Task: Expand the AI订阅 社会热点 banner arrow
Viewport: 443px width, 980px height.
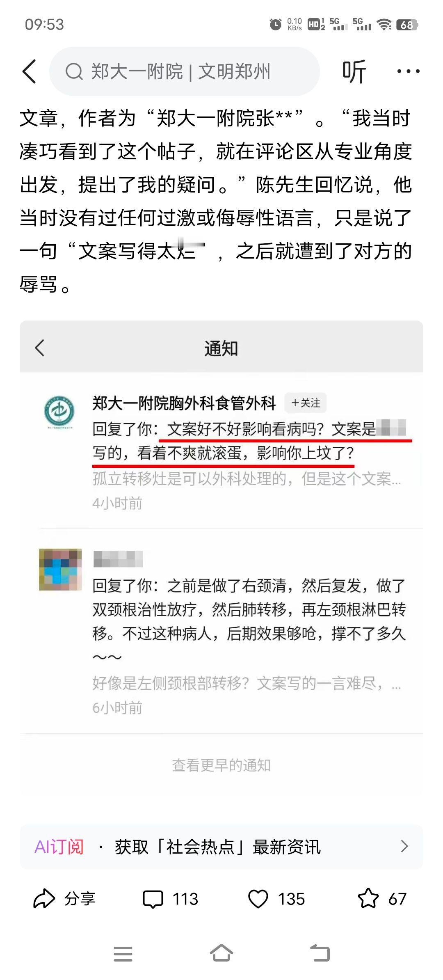Action: click(404, 847)
